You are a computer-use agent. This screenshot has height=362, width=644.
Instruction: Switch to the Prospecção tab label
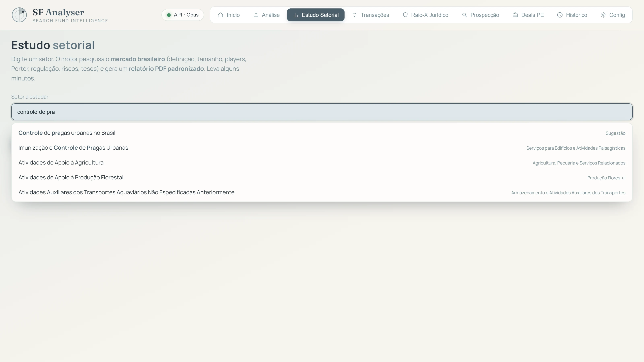[484, 15]
